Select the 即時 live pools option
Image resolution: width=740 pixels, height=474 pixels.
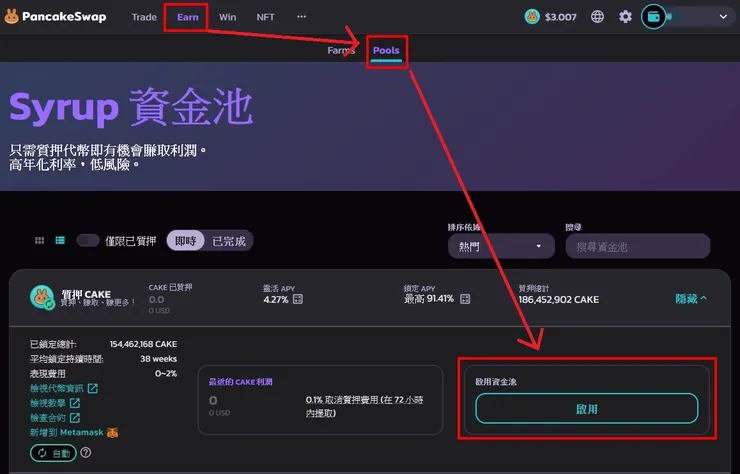pyautogui.click(x=185, y=241)
